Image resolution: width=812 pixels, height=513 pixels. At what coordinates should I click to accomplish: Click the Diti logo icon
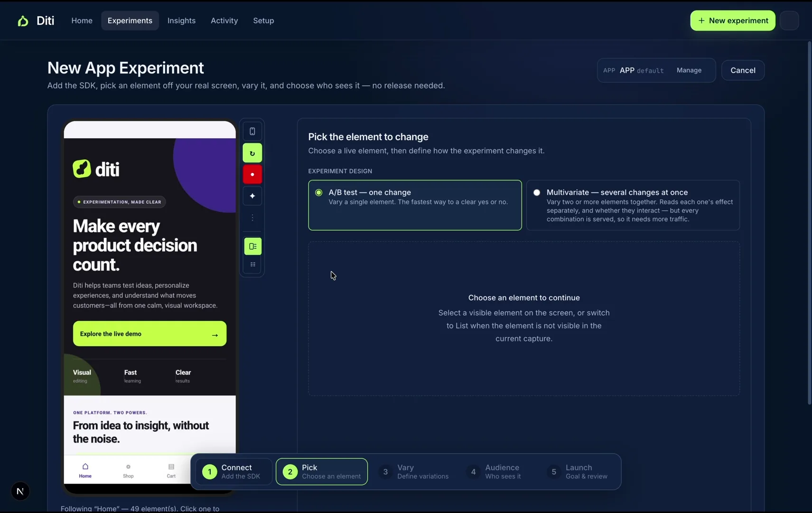(23, 21)
